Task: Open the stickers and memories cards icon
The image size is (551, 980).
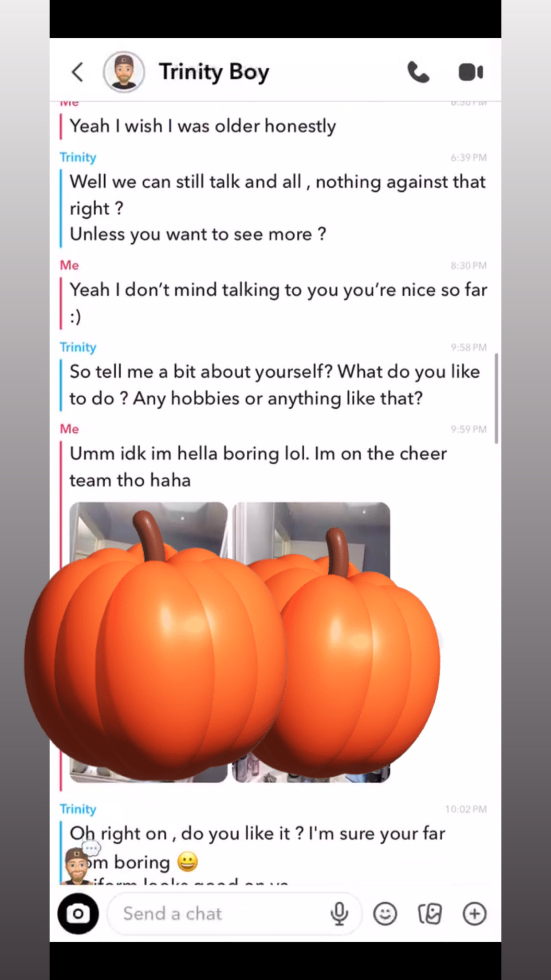Action: 430,913
